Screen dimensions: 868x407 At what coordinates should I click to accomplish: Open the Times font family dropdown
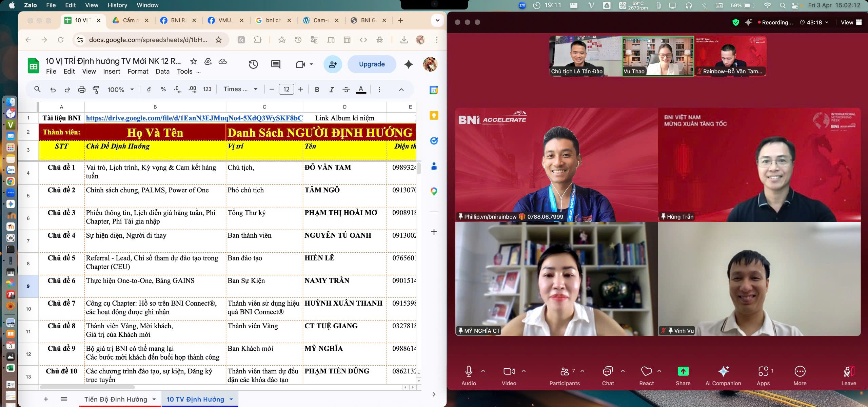240,89
